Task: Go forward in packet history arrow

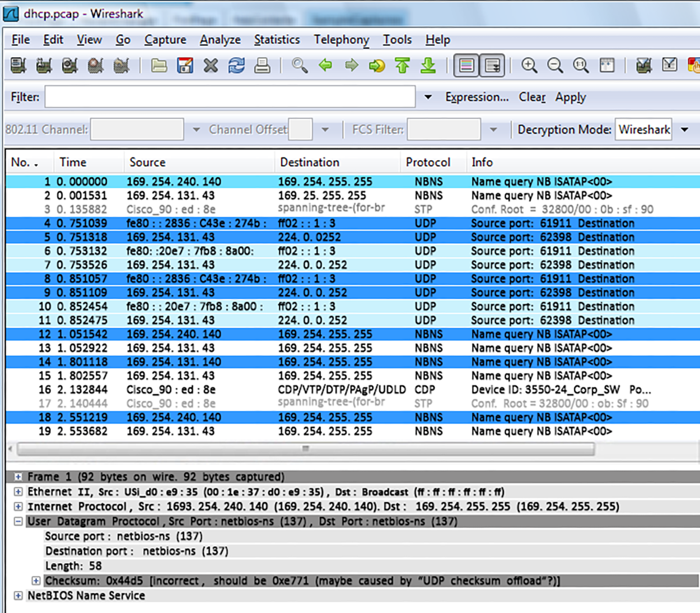Action: coord(351,66)
